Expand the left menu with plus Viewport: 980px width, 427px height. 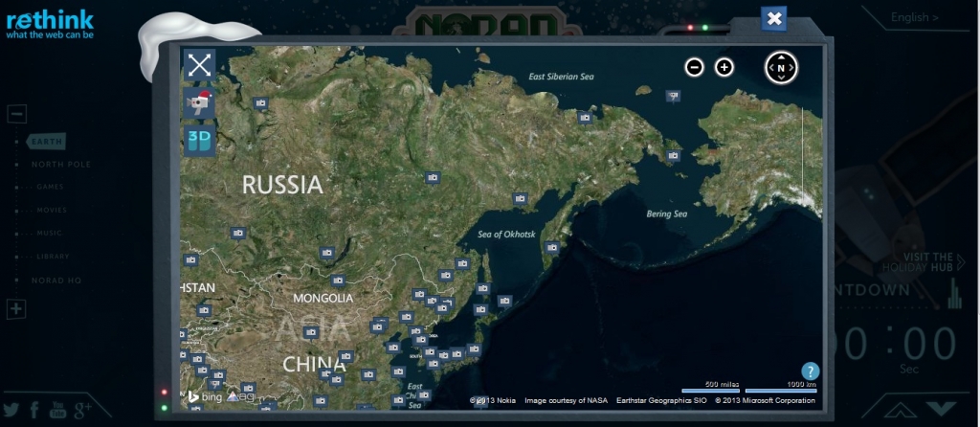coord(16,308)
